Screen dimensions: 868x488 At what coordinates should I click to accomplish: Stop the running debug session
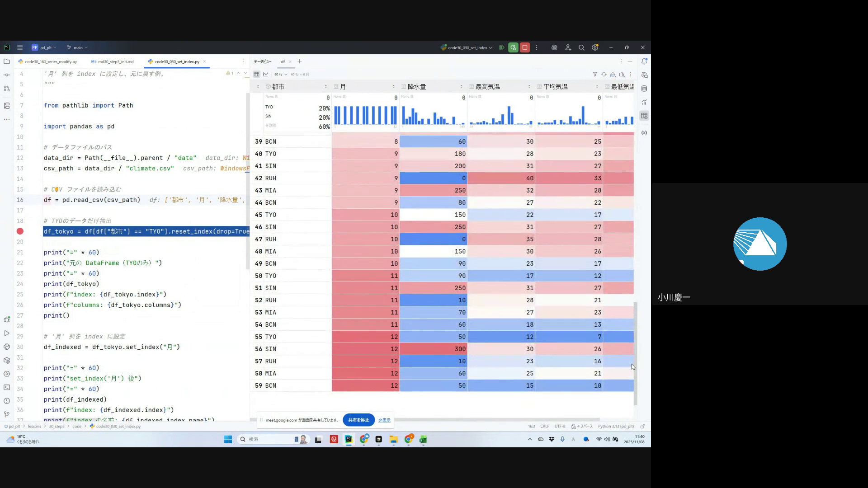click(x=525, y=47)
